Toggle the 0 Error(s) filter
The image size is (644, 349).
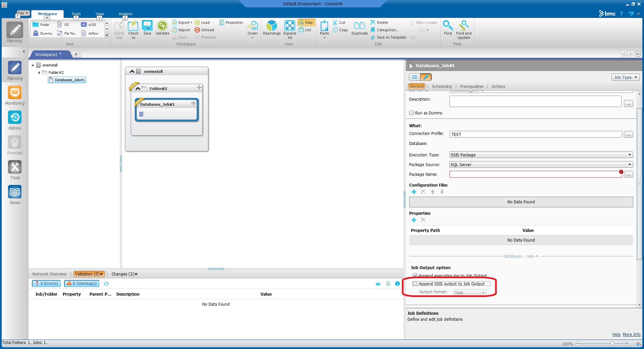(46, 284)
